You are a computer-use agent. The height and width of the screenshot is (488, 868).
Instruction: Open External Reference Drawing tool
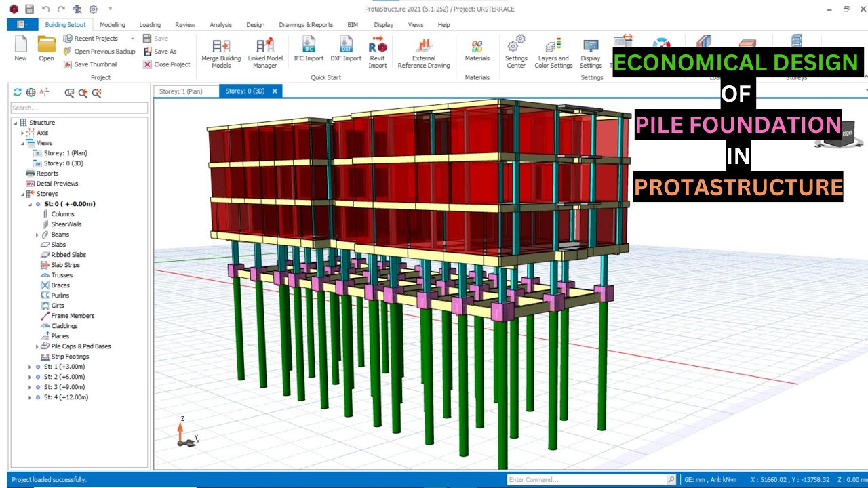click(424, 52)
